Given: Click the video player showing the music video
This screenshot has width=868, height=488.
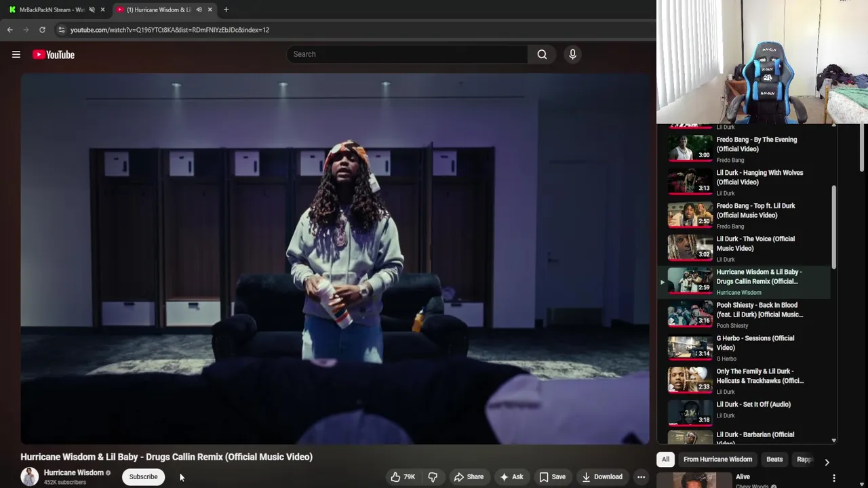Looking at the screenshot, I should pos(335,259).
